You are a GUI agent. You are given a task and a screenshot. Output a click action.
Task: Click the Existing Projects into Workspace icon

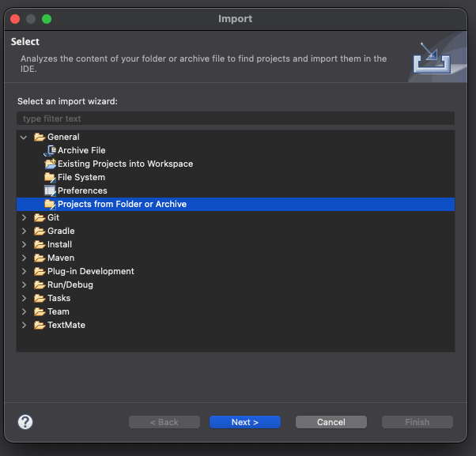(50, 164)
